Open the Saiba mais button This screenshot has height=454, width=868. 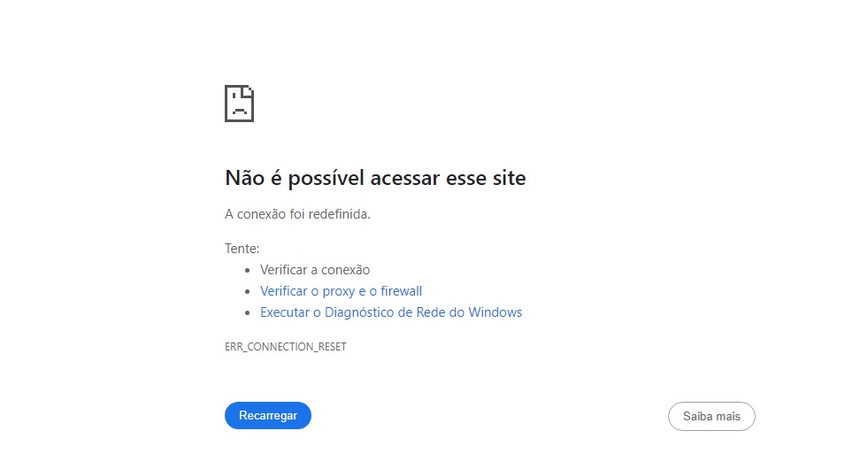[x=711, y=416]
